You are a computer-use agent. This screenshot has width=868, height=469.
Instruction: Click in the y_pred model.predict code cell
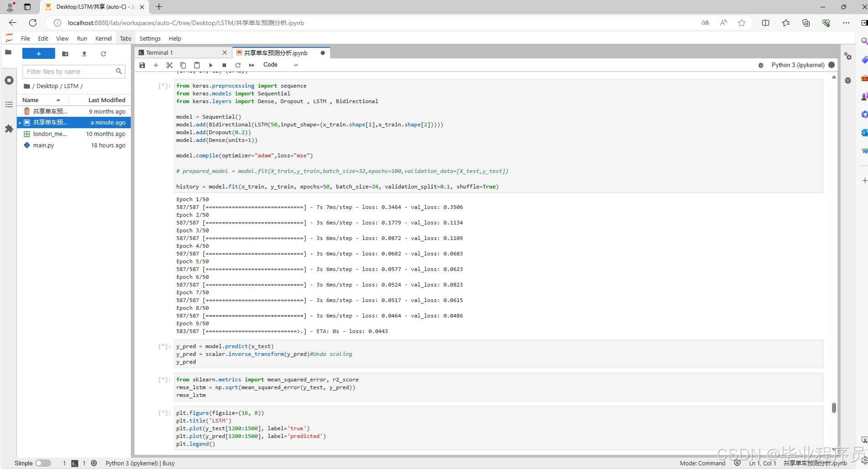coord(499,354)
